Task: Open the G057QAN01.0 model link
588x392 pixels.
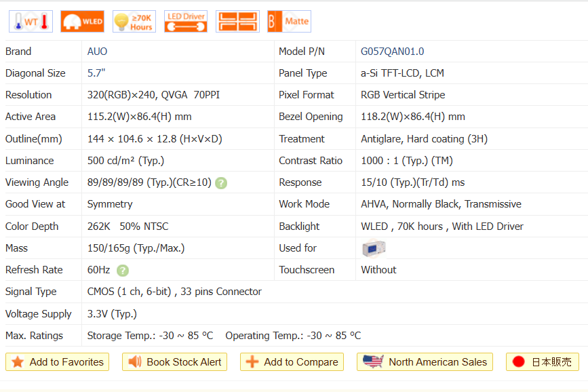Action: 392,52
